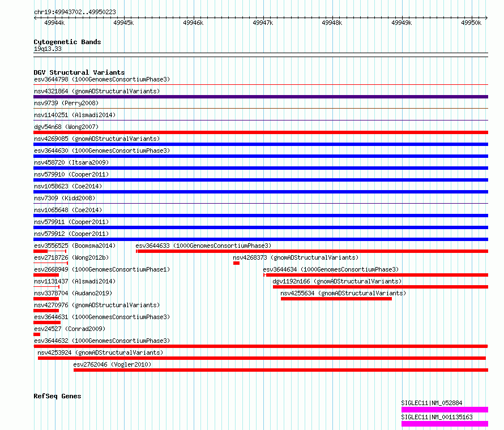Click esv2668949 (1000GenomesConsortiumPhase1) label
Viewport: 504px width, 430px height.
click(102, 269)
